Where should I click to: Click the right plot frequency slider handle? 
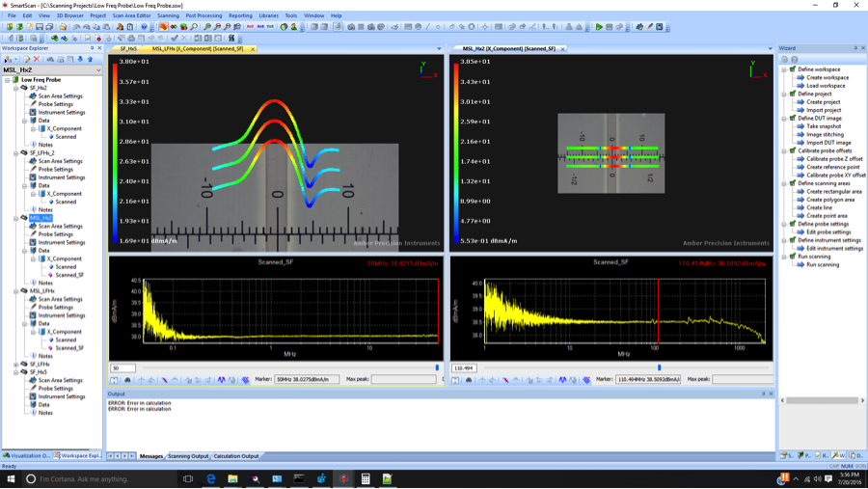coord(659,367)
